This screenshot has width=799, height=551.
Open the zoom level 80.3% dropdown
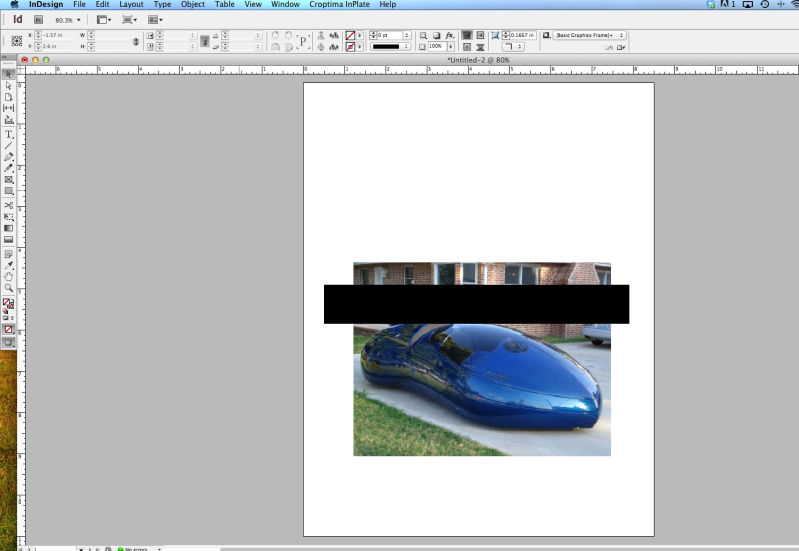pyautogui.click(x=78, y=20)
